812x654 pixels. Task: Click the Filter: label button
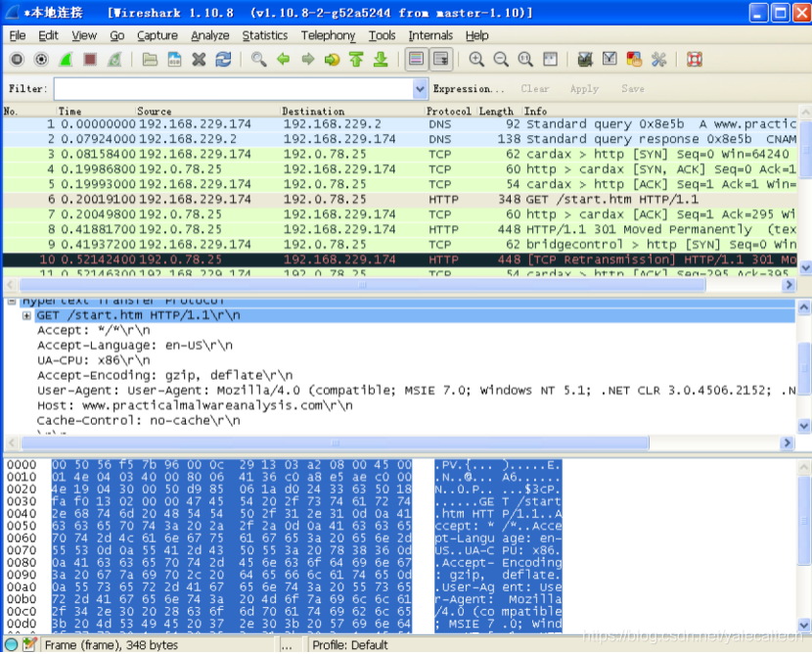click(28, 89)
